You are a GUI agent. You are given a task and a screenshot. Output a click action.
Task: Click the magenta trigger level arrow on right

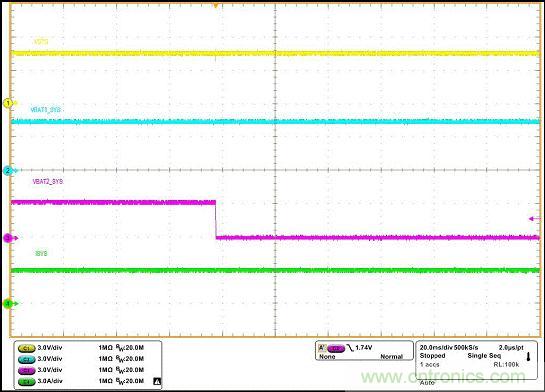pyautogui.click(x=535, y=219)
